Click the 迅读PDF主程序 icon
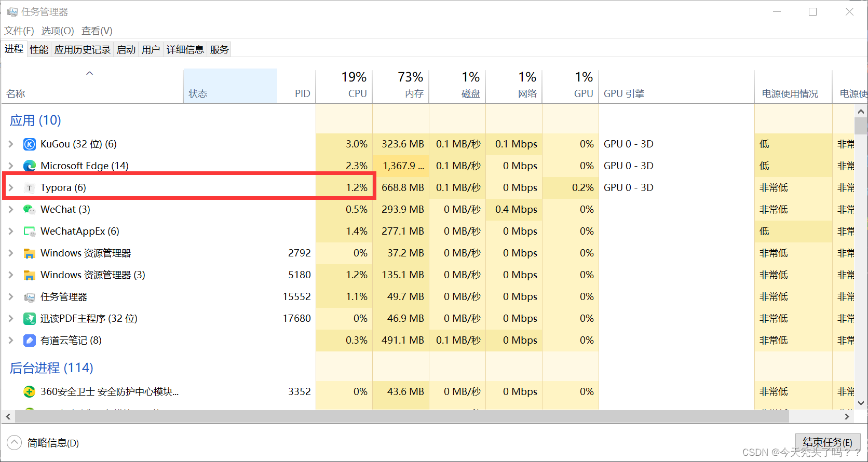 coord(30,319)
